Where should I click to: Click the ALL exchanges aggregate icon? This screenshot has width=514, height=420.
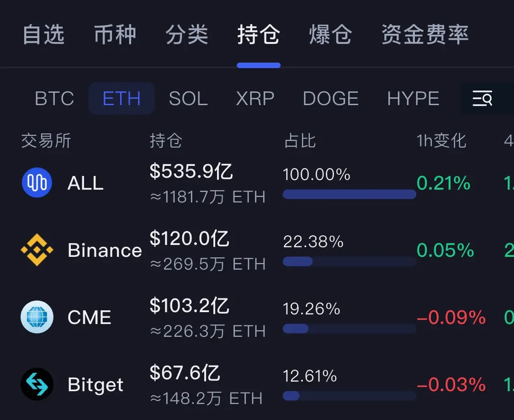pyautogui.click(x=37, y=183)
